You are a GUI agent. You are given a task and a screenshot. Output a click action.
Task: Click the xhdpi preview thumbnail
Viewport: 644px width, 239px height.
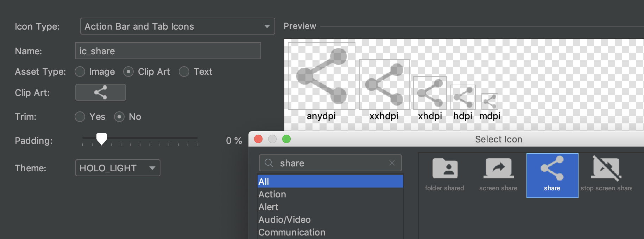[x=430, y=93]
